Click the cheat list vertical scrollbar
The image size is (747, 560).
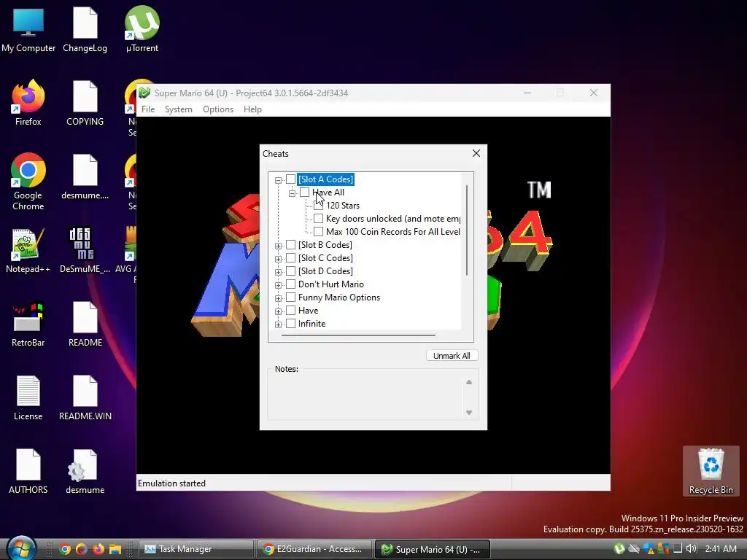click(467, 230)
